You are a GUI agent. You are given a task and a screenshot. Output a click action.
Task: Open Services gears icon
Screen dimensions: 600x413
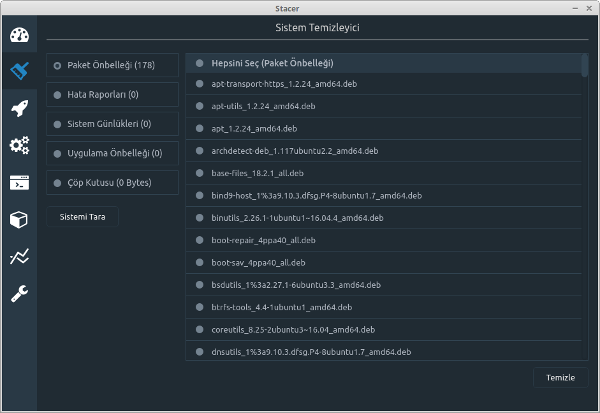[x=19, y=145]
